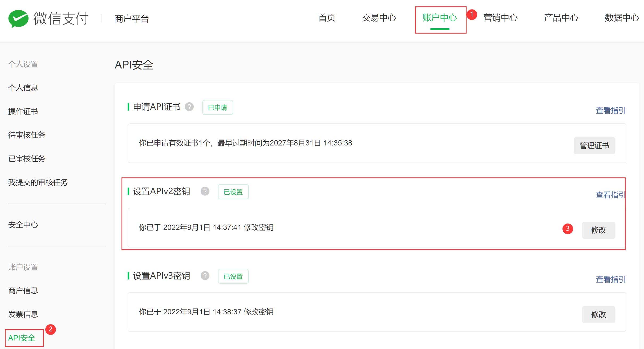Click help icon beside 申请API证书
This screenshot has height=349, width=644.
[189, 107]
